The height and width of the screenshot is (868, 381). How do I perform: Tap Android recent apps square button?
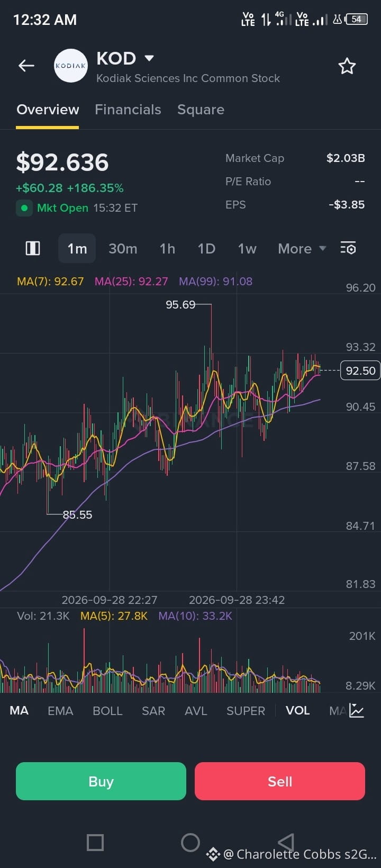(x=95, y=842)
